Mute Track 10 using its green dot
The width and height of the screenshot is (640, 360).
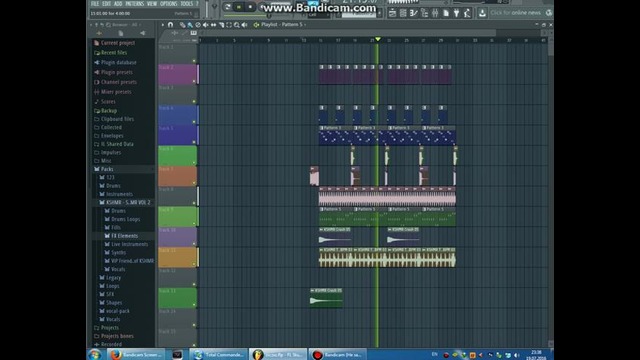[194, 244]
